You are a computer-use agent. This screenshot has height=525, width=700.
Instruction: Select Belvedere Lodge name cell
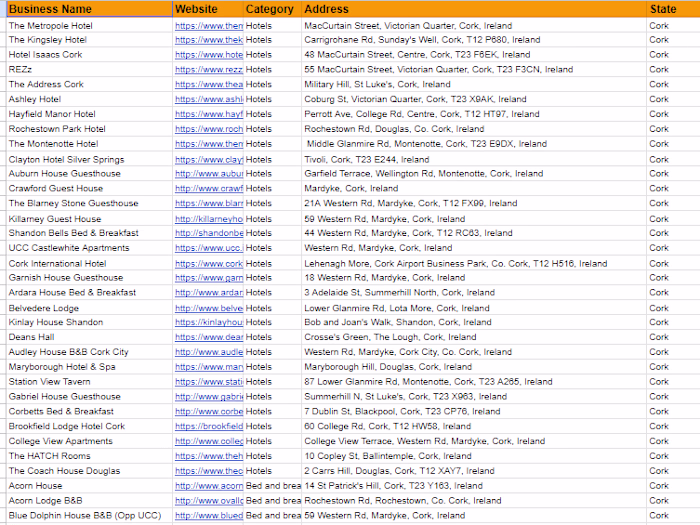pos(89,308)
